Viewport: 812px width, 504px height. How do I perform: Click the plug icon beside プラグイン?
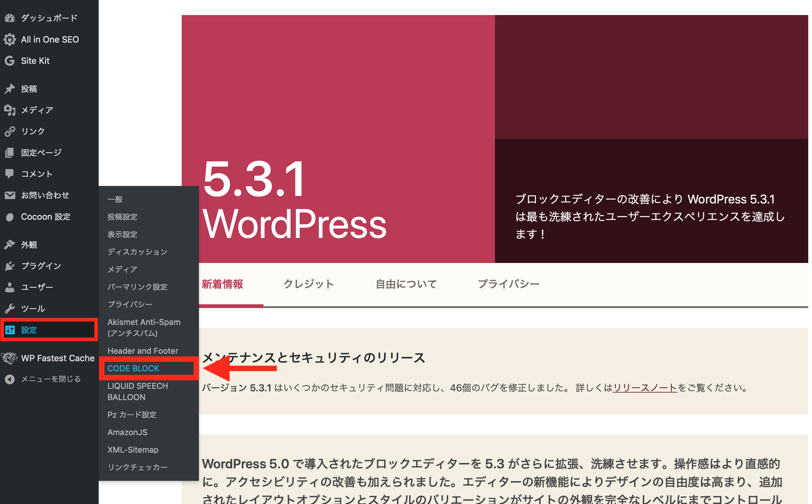(10, 266)
